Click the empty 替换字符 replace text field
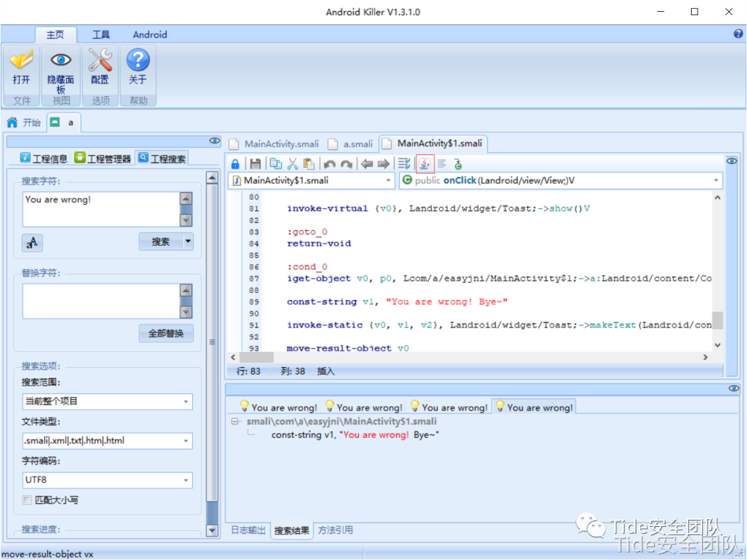 (x=101, y=301)
